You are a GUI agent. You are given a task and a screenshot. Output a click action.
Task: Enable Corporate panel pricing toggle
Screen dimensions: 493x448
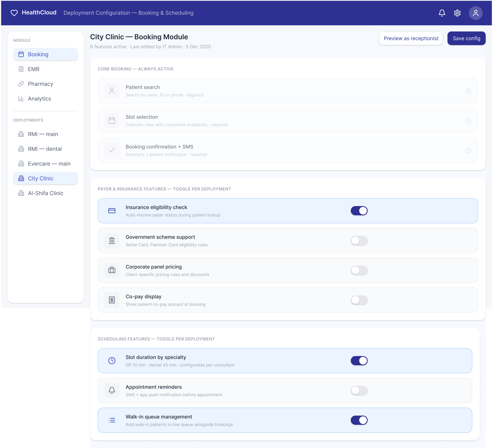(359, 270)
